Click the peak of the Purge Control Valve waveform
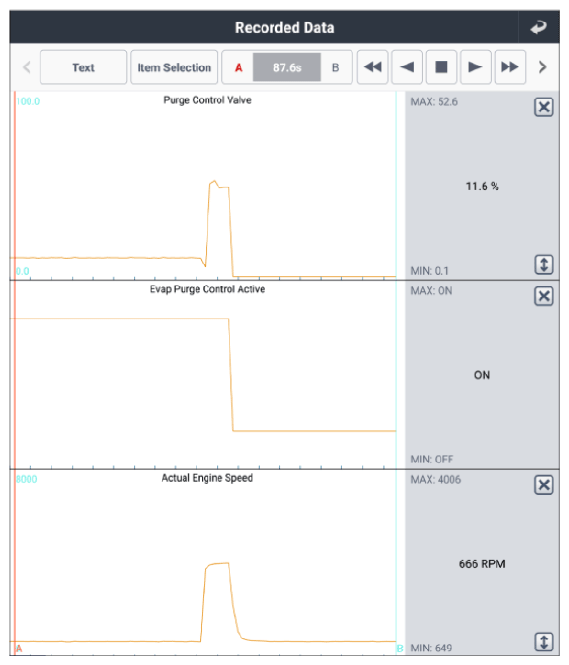The image size is (569, 665). click(214, 182)
